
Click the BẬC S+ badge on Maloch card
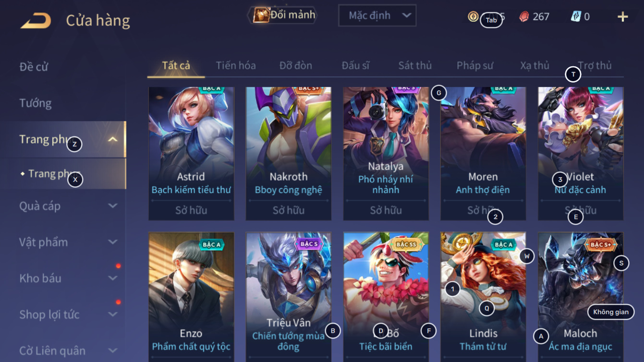pyautogui.click(x=600, y=244)
